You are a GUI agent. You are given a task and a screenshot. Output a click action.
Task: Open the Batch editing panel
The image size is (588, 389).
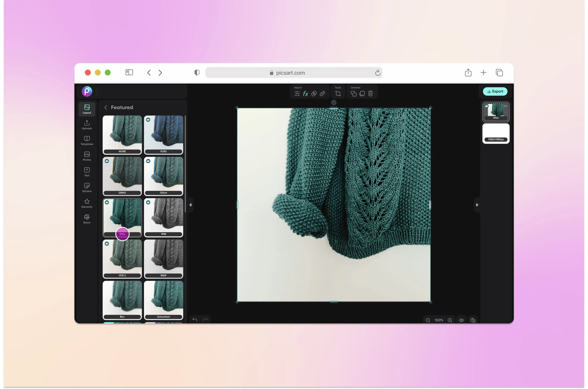[87, 218]
